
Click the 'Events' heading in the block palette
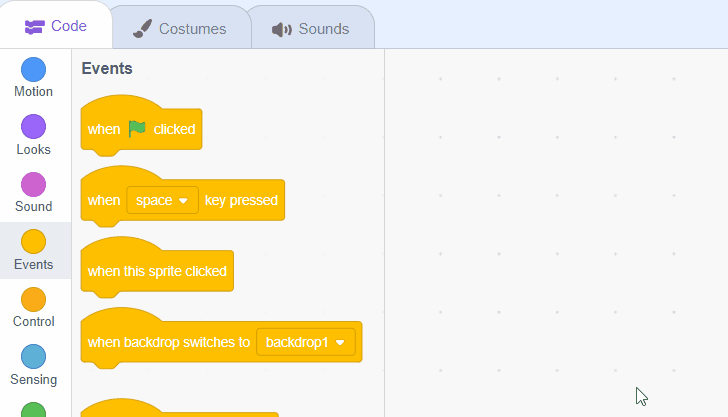pos(107,69)
